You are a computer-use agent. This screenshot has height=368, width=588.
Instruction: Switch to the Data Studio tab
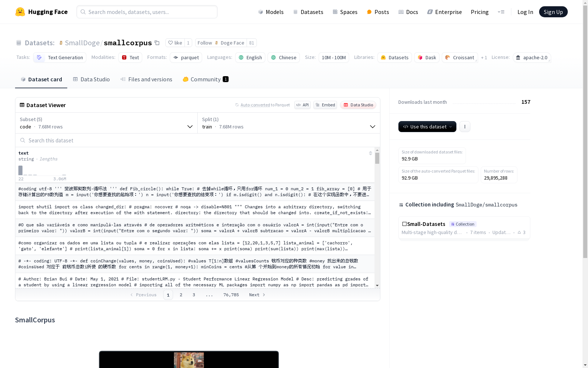pyautogui.click(x=92, y=79)
